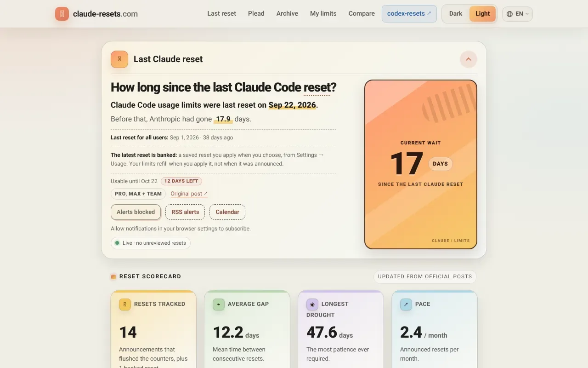Click the 12.2 days average gap value

(236, 332)
